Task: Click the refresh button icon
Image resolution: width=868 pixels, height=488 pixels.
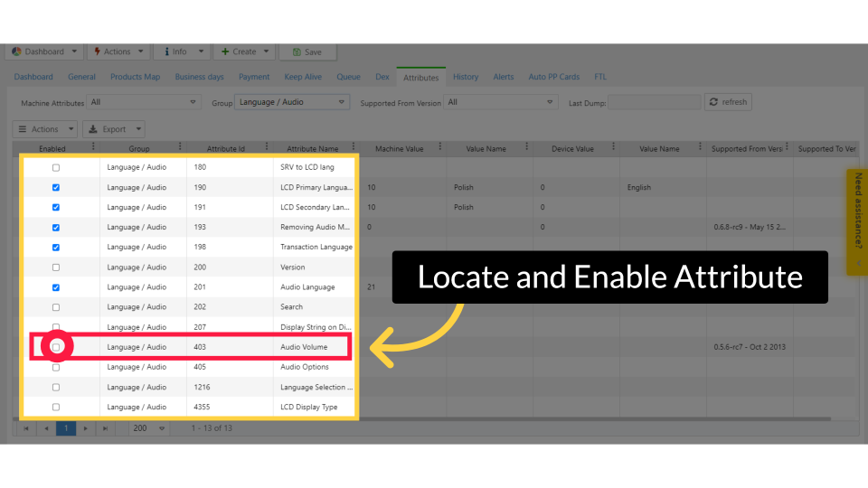Action: tap(713, 102)
